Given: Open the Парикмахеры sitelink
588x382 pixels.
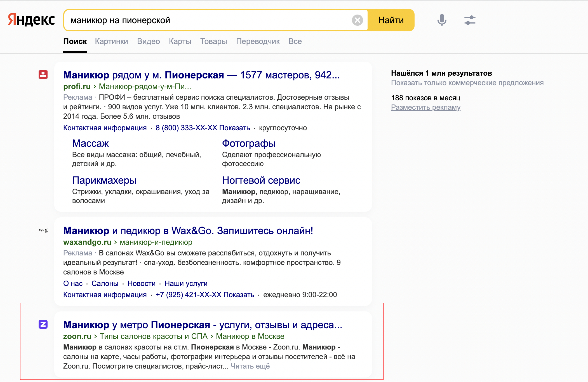Looking at the screenshot, I should [x=104, y=180].
